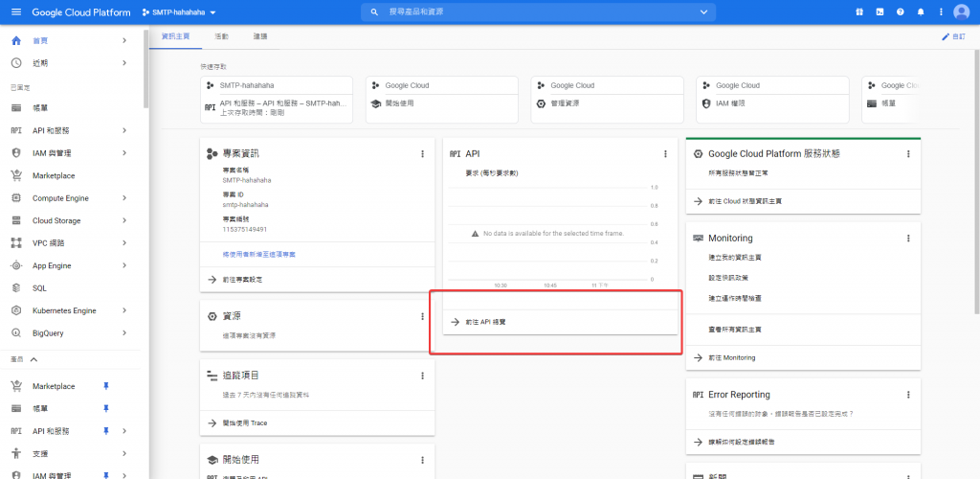The image size is (980, 479).
Task: Unpin 帳單 in the products list
Action: pos(105,409)
